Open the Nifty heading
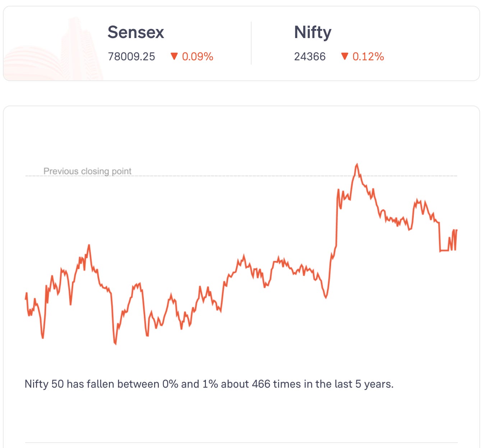Image resolution: width=483 pixels, height=448 pixels. (x=313, y=33)
